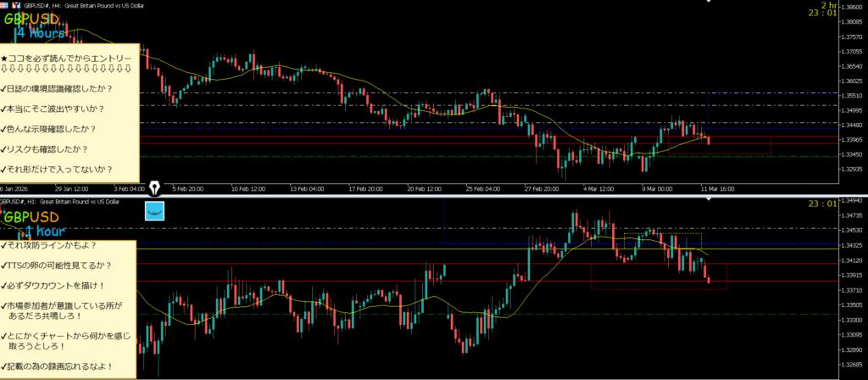The width and height of the screenshot is (868, 380).
Task: Click the GBPUSD symbol label in H4 chart
Action: click(31, 18)
